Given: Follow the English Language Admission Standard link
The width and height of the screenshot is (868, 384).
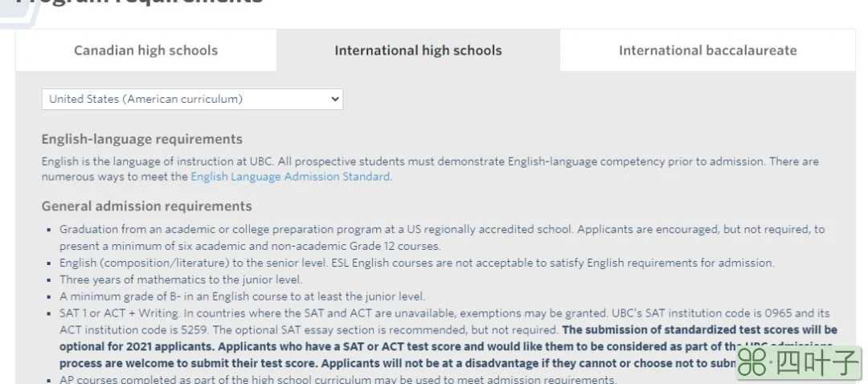Looking at the screenshot, I should 290,177.
